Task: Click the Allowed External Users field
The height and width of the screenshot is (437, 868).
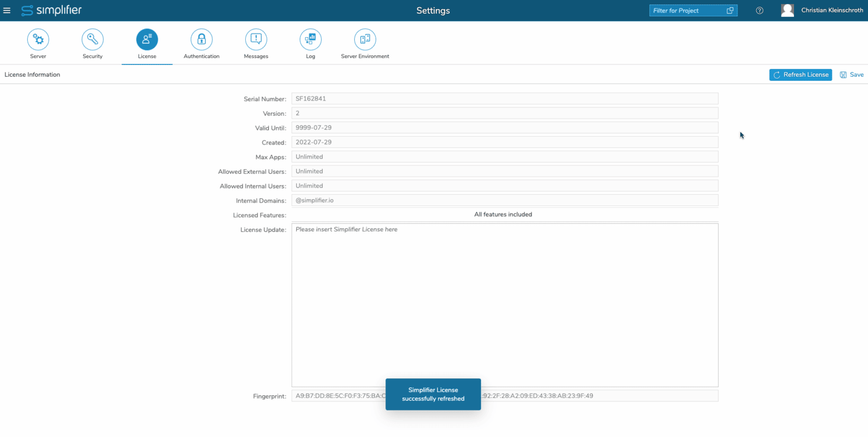Action: pos(505,171)
